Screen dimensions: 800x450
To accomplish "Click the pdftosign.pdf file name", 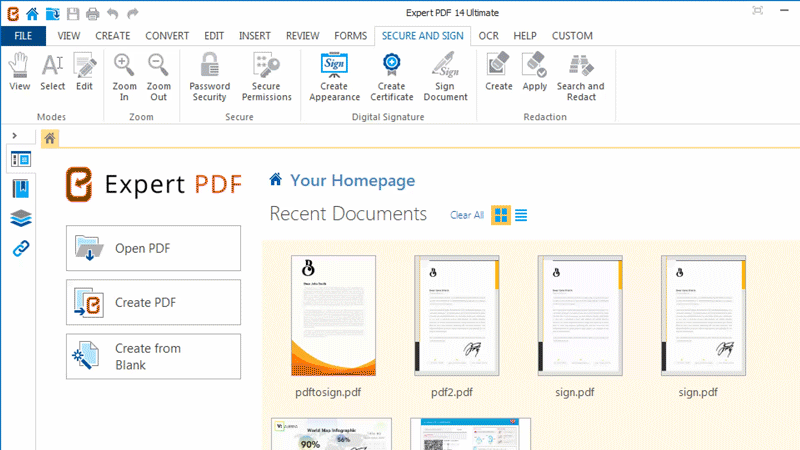I will pyautogui.click(x=328, y=392).
